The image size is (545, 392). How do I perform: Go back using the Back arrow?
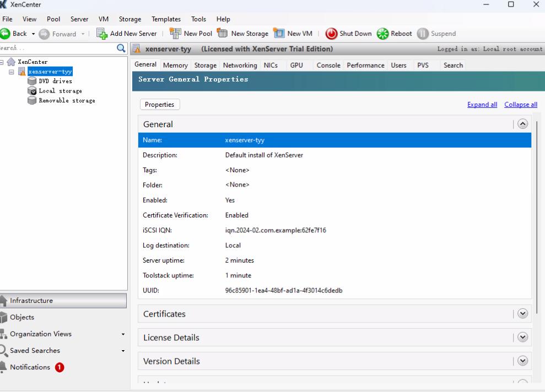pos(5,34)
